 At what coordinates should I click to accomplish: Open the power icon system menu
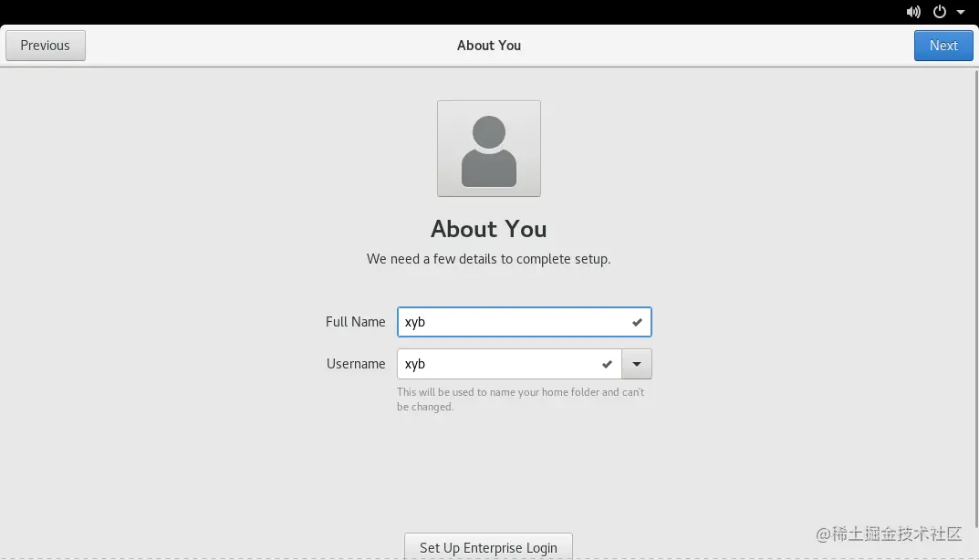[x=939, y=12]
